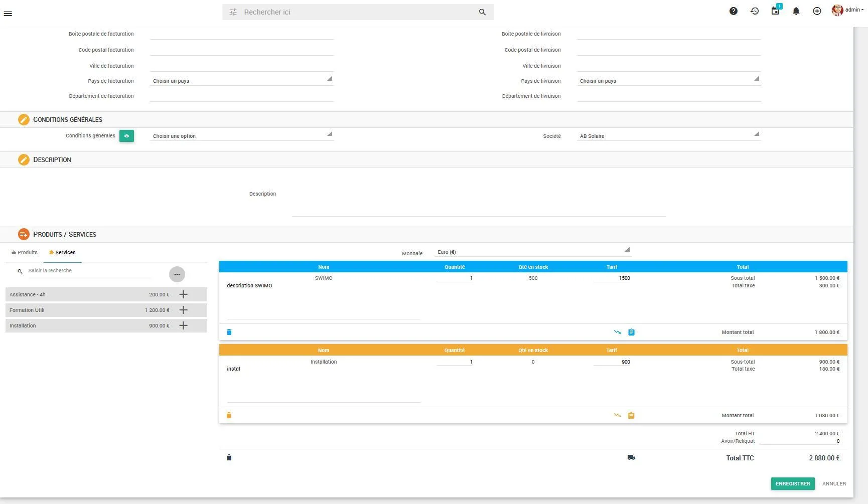868x504 pixels.
Task: Click Total HT value 2 400.00 €
Action: tap(827, 434)
